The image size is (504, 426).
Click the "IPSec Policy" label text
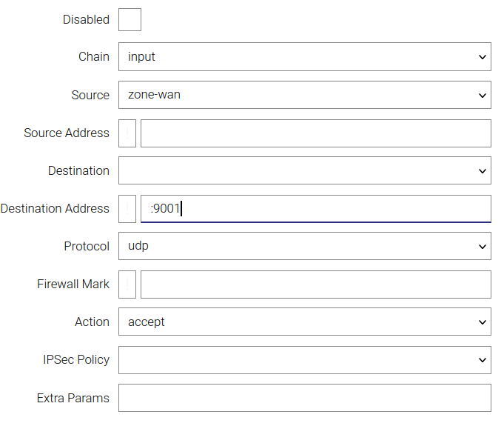[x=76, y=360]
